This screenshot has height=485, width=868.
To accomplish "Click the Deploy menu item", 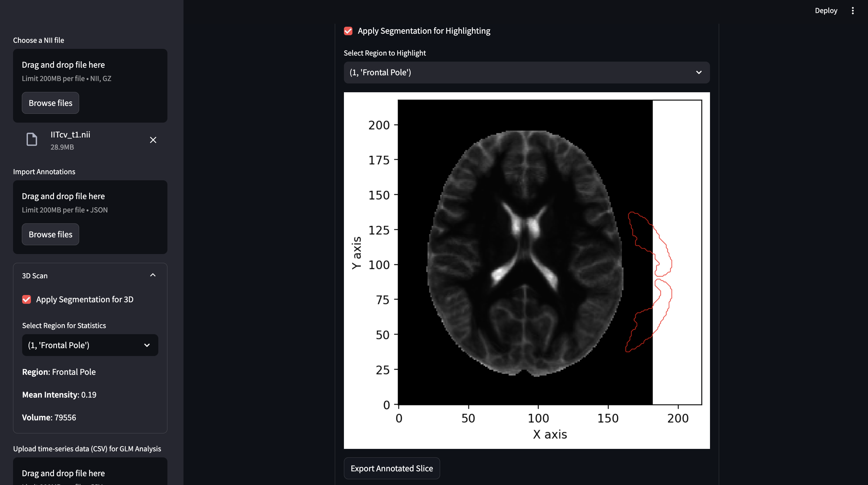I will [x=826, y=10].
